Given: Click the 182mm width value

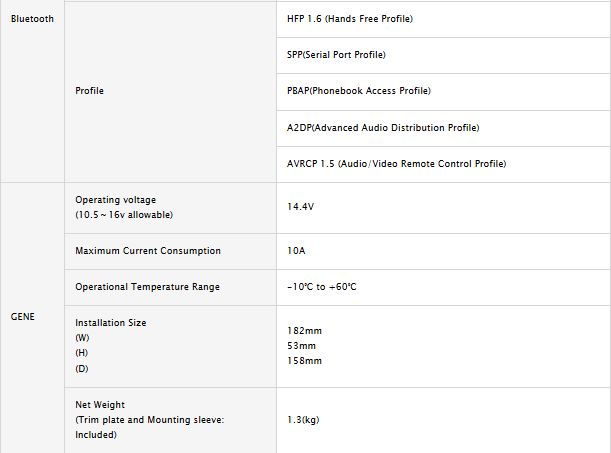Looking at the screenshot, I should (304, 330).
